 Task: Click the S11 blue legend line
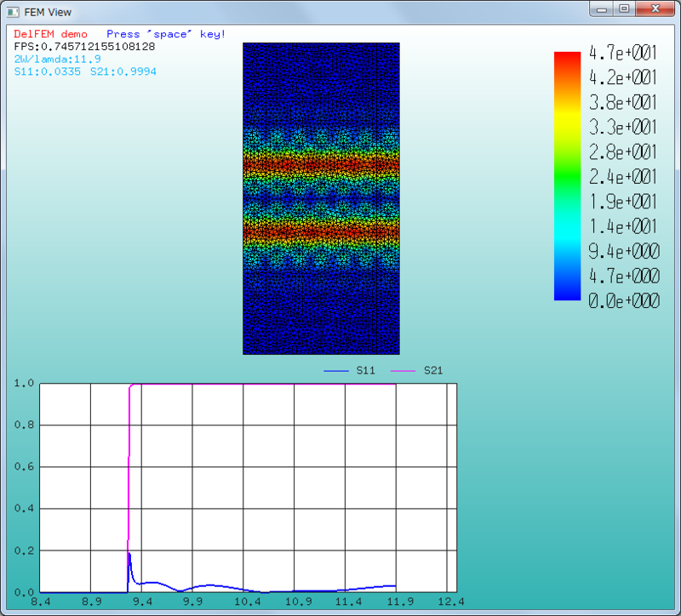tap(335, 371)
